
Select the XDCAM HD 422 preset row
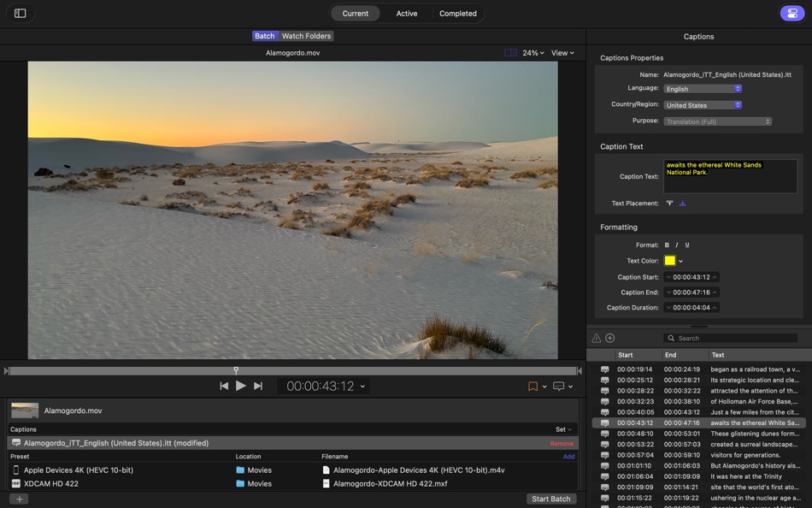292,484
